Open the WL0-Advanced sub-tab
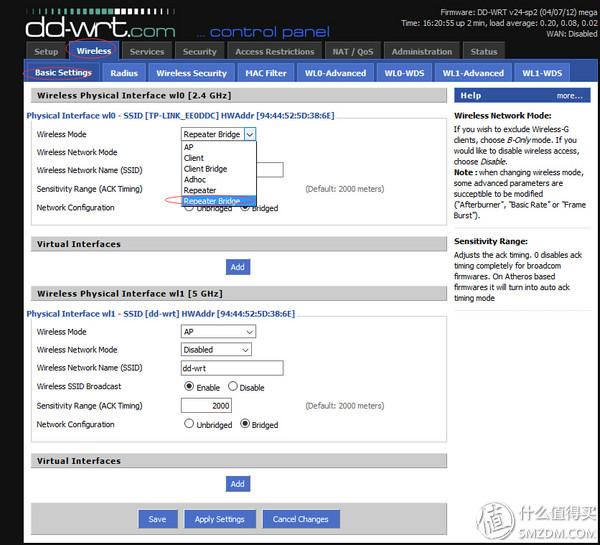The image size is (600, 545). click(335, 73)
